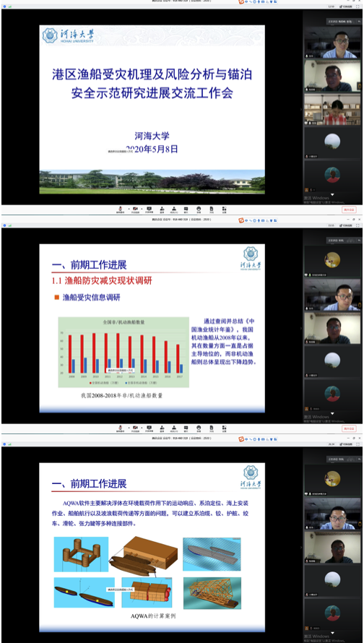Open emoji reactions icon in topmost toolbar
This screenshot has width=364, height=643.
pyautogui.click(x=199, y=210)
